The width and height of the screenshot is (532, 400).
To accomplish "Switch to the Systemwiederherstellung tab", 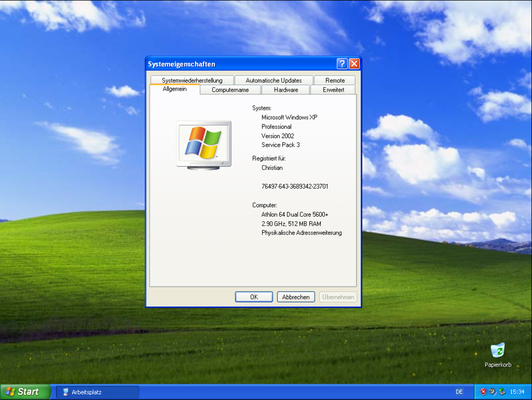I will (192, 80).
